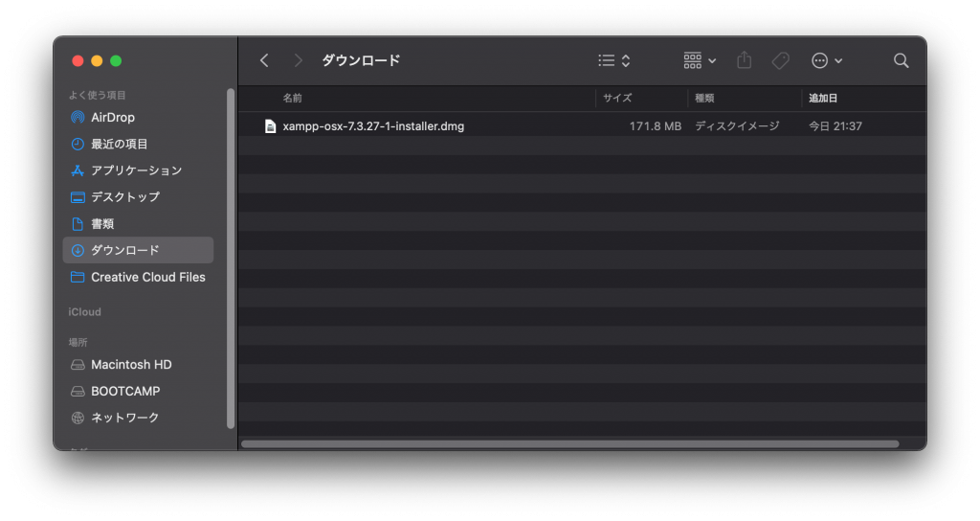Click the horizontal scrollbar at bottom
This screenshot has width=980, height=521.
569,443
